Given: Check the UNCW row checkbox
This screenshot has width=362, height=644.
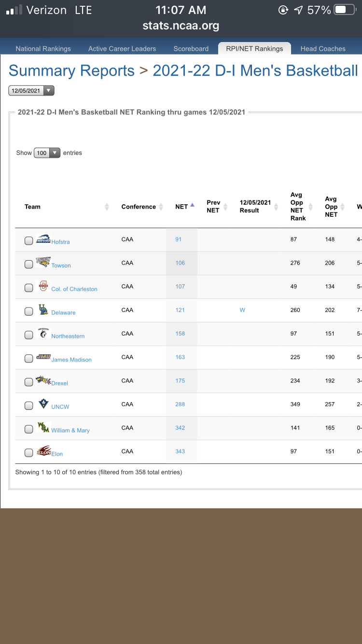Looking at the screenshot, I should 28,406.
